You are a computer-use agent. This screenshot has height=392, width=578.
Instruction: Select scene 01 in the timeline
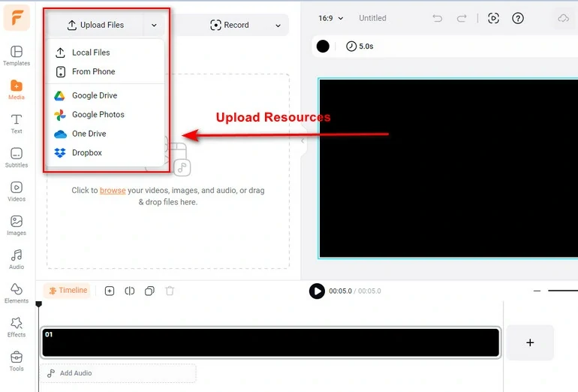coord(270,342)
